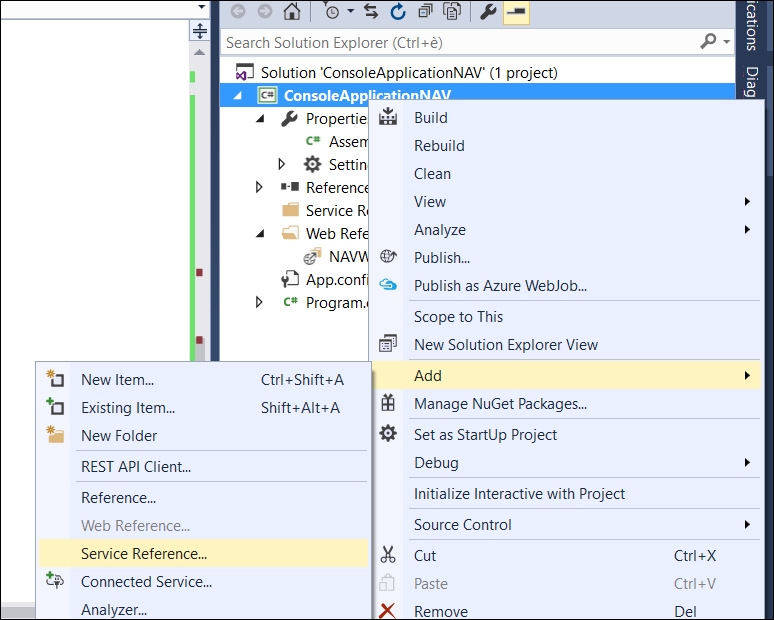774x620 pixels.
Task: Choose Manage NuGet Packages...
Action: 567,404
